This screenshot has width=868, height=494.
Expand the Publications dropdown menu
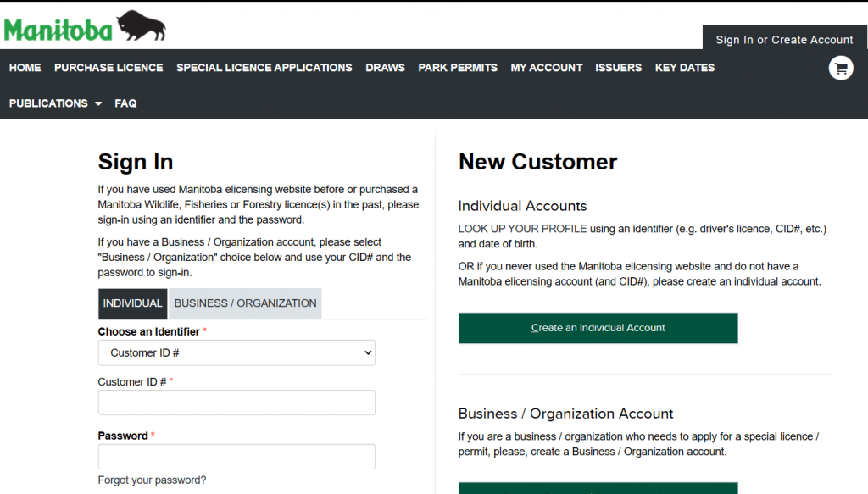(x=55, y=103)
